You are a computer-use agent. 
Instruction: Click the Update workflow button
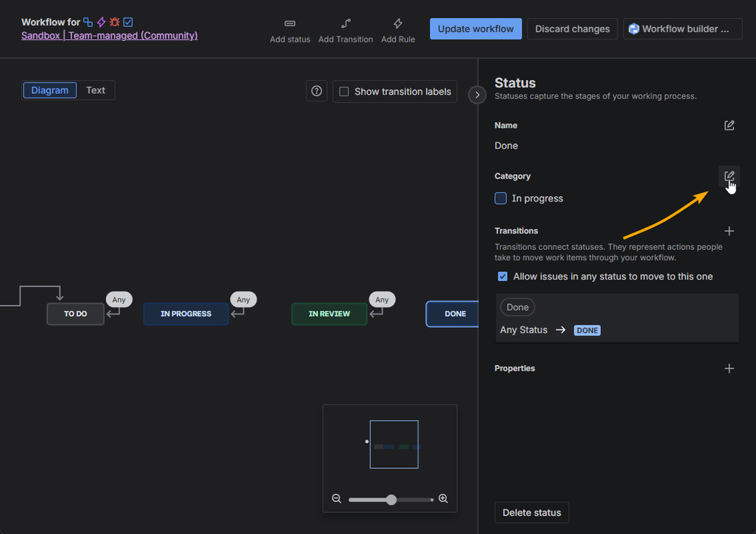475,29
